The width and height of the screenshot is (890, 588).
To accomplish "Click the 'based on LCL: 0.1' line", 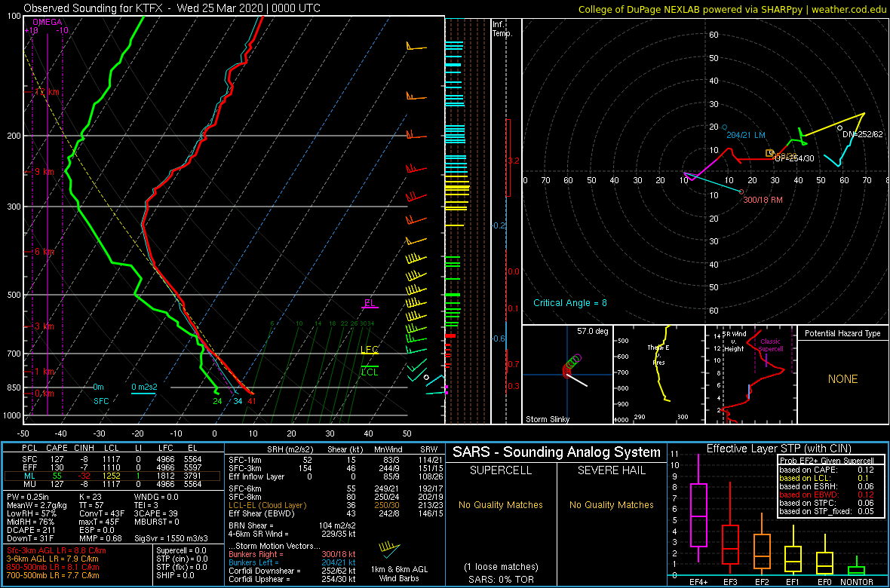I will [827, 478].
